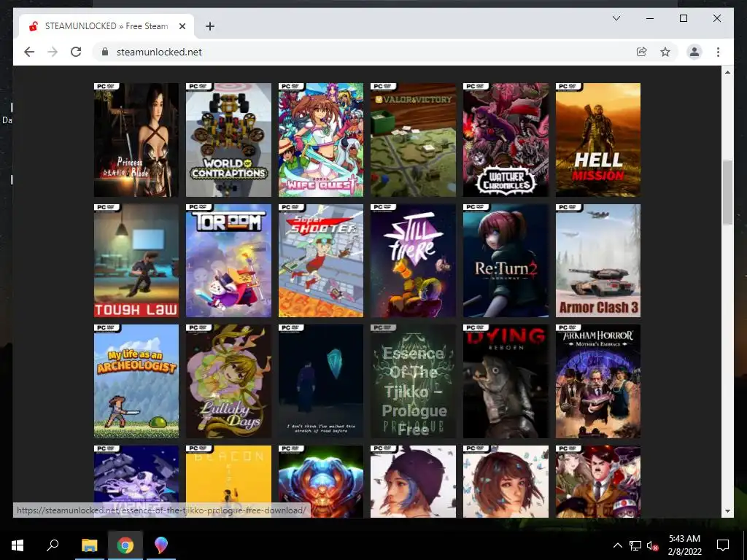Open Windows taskbar search

pos(53,545)
